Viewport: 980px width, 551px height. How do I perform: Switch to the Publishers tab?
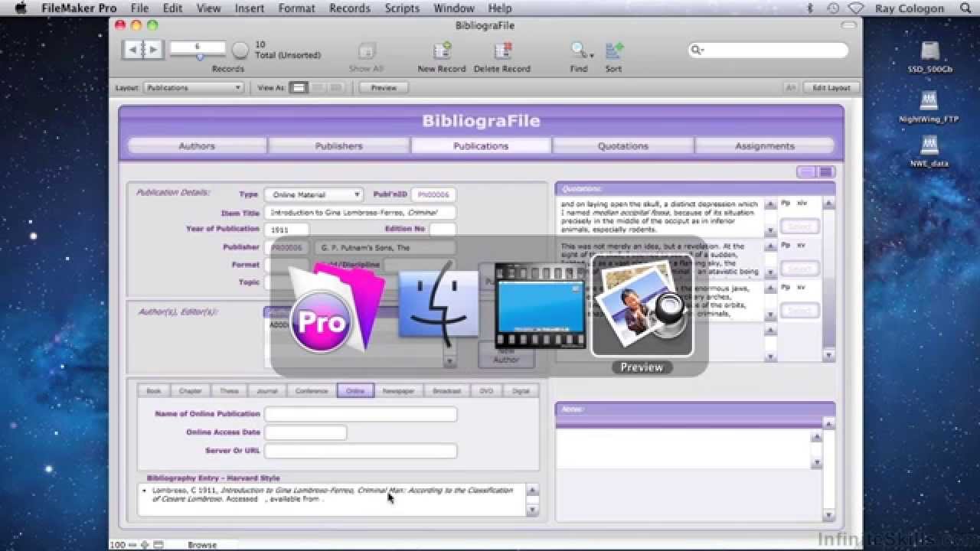click(x=339, y=145)
